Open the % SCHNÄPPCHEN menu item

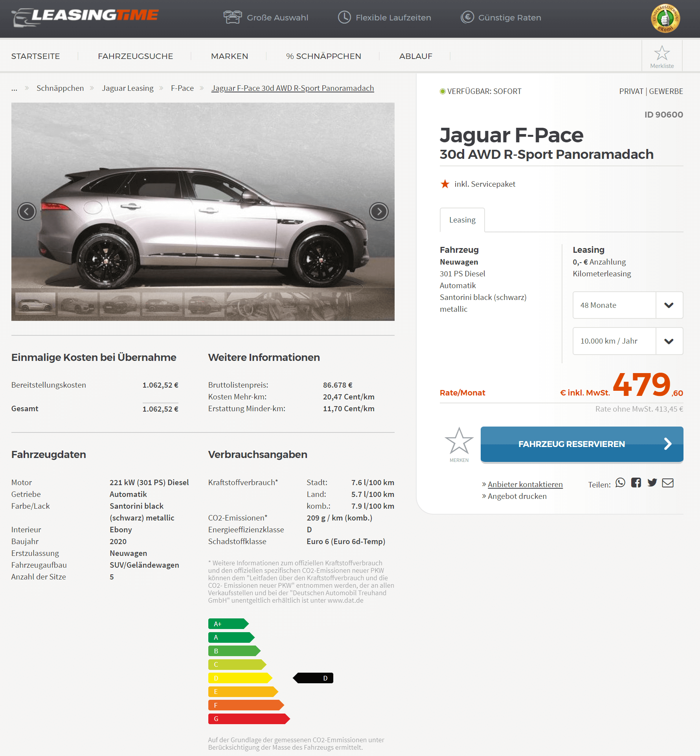323,56
